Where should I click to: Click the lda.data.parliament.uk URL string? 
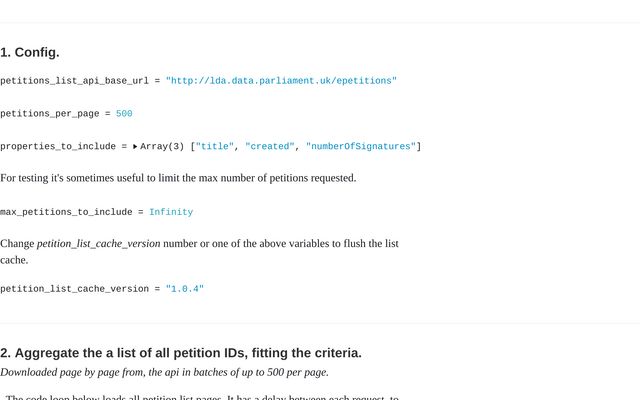(x=281, y=80)
